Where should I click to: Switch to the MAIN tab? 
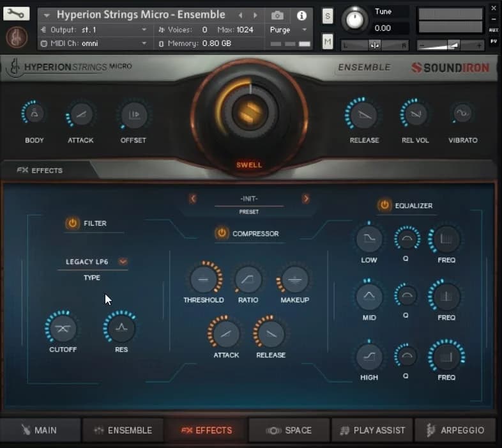pyautogui.click(x=40, y=430)
